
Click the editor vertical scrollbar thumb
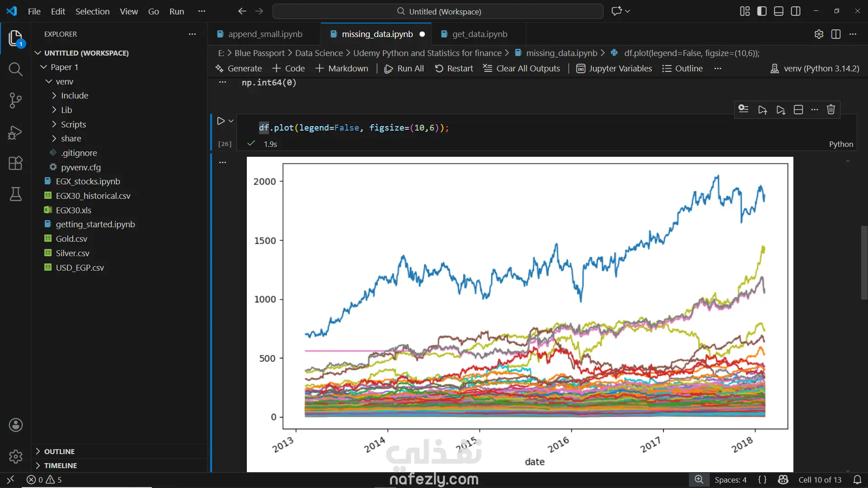pos(864,262)
